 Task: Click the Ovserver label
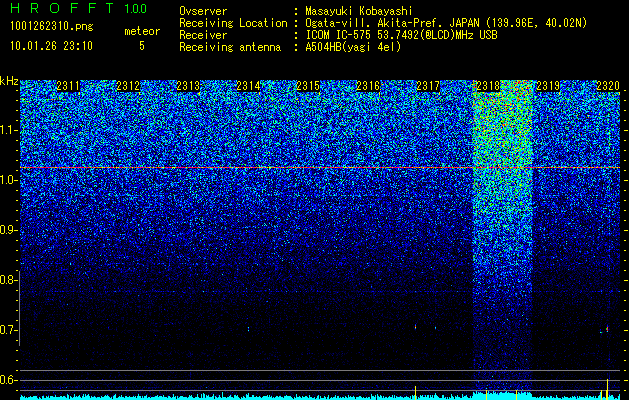coord(203,11)
